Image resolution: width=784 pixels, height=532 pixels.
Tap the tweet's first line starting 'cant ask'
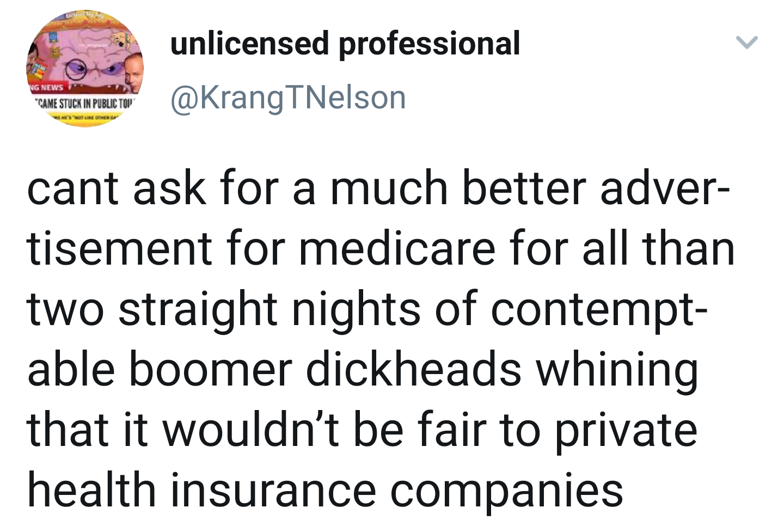click(x=379, y=188)
